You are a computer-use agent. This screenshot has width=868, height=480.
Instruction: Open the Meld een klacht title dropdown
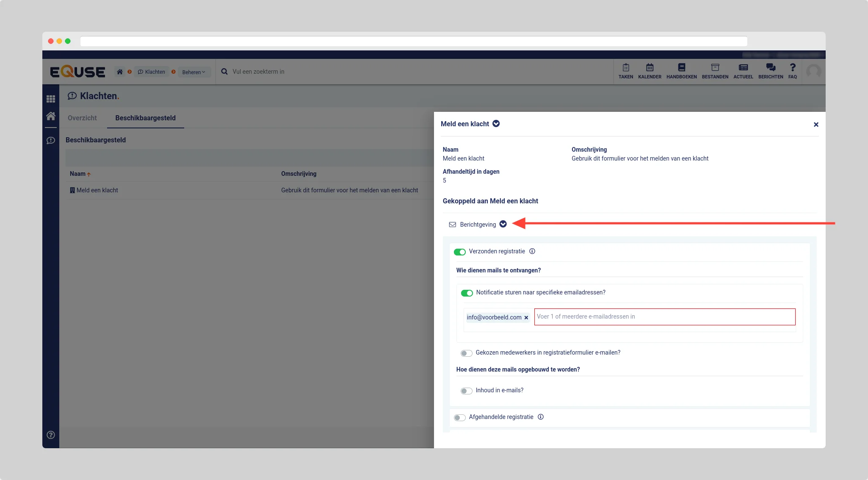pyautogui.click(x=496, y=124)
